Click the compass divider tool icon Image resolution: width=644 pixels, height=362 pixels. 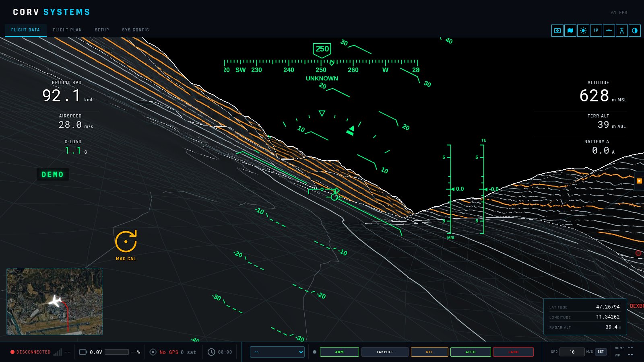point(622,31)
